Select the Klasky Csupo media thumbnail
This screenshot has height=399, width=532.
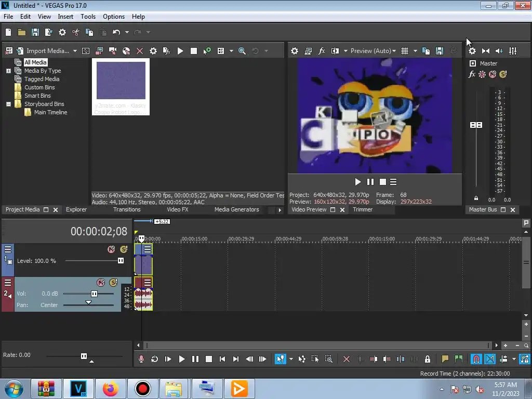tap(121, 87)
